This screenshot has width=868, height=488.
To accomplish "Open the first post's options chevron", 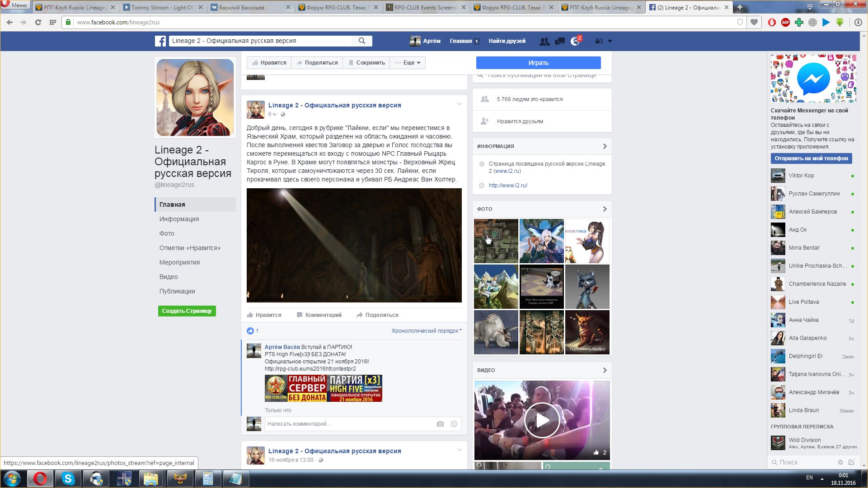I will point(459,104).
